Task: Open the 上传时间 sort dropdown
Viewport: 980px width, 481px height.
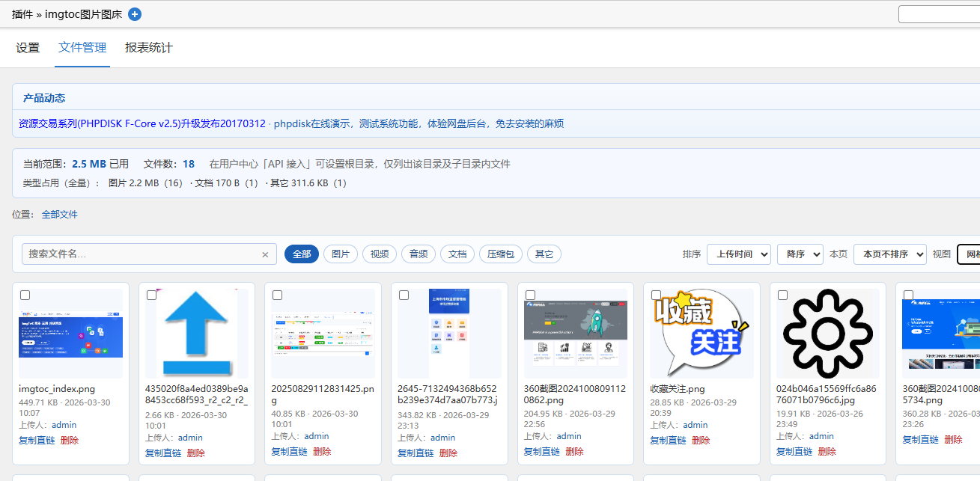Action: (x=738, y=254)
